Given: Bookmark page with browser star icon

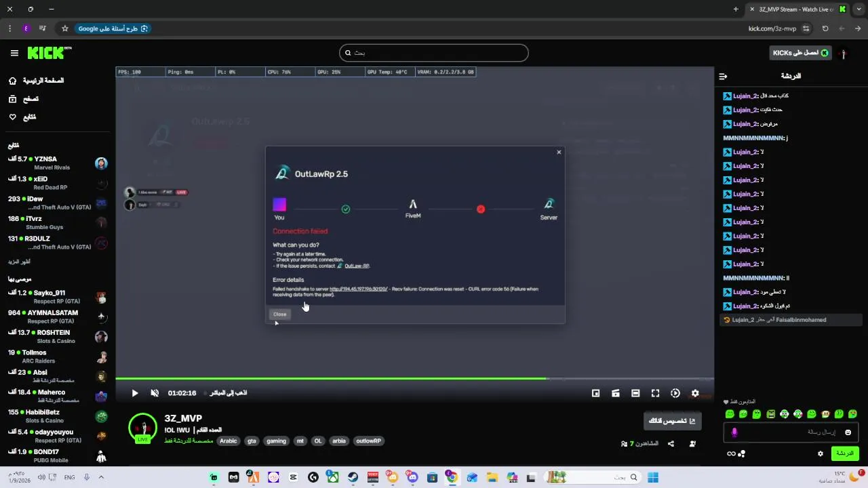Looking at the screenshot, I should point(65,28).
